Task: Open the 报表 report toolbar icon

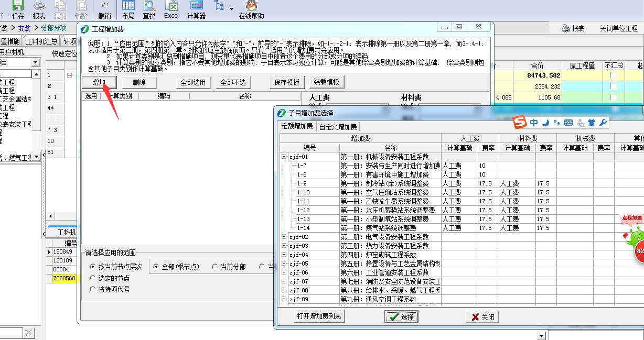Action: pyautogui.click(x=39, y=9)
